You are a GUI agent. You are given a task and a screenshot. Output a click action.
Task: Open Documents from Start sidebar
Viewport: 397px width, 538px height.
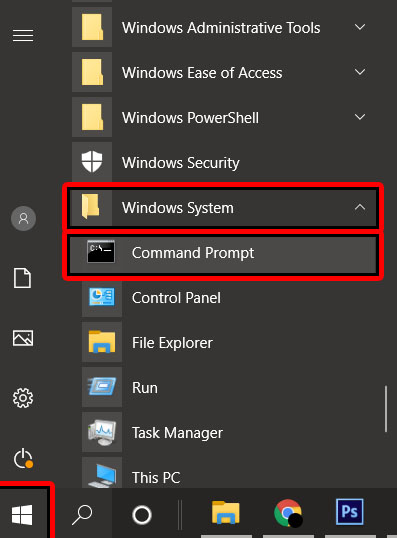(x=23, y=278)
